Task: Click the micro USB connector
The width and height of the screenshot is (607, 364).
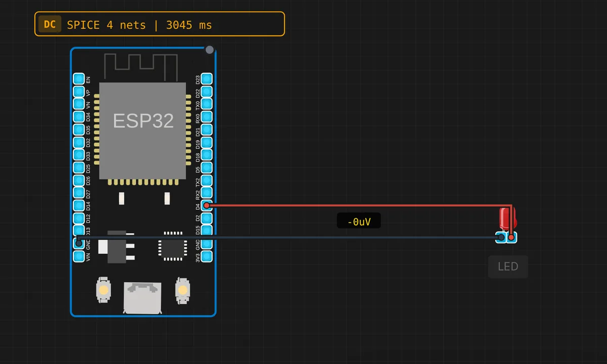Action: click(x=143, y=297)
